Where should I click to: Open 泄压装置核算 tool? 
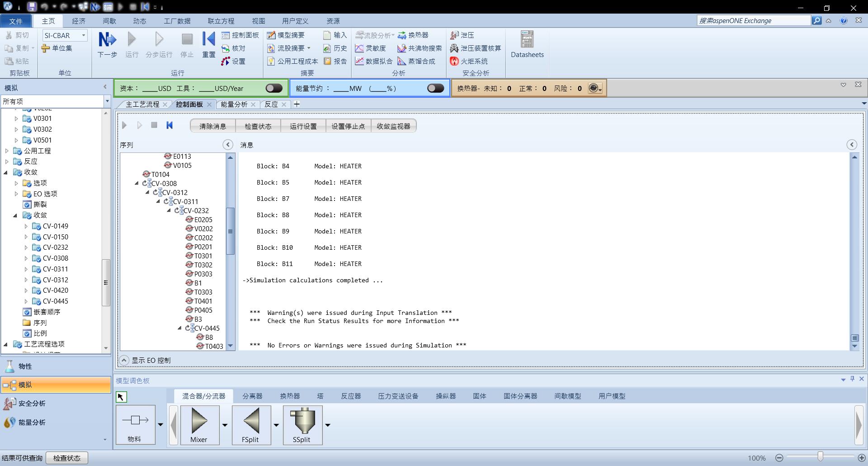(x=476, y=48)
